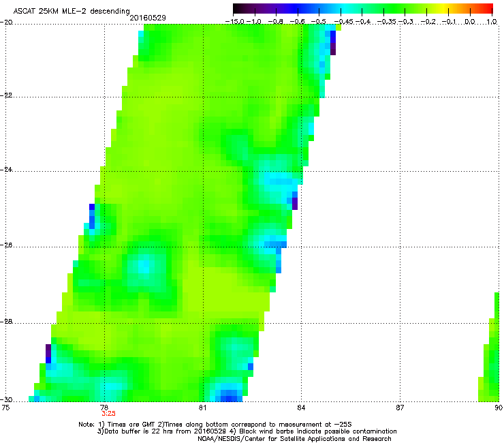Select the -0.6 color scale label
The image size is (504, 443).
pyautogui.click(x=297, y=22)
